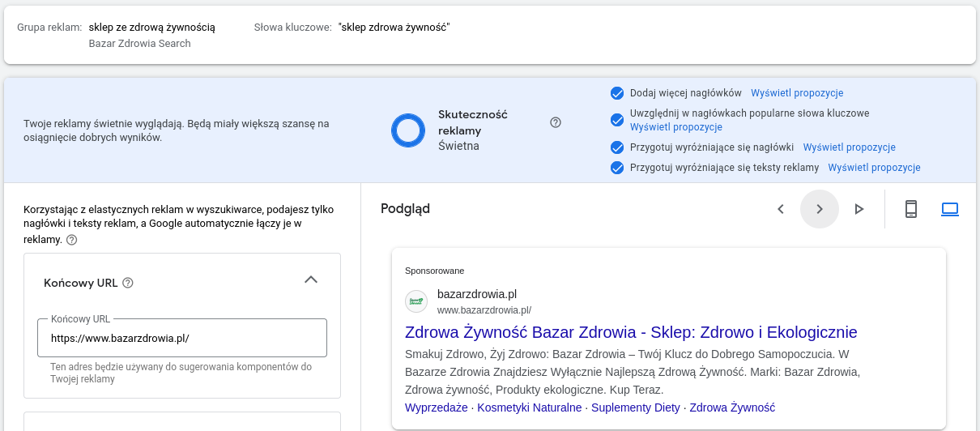Play the ad preview slideshow
980x431 pixels.
859,209
